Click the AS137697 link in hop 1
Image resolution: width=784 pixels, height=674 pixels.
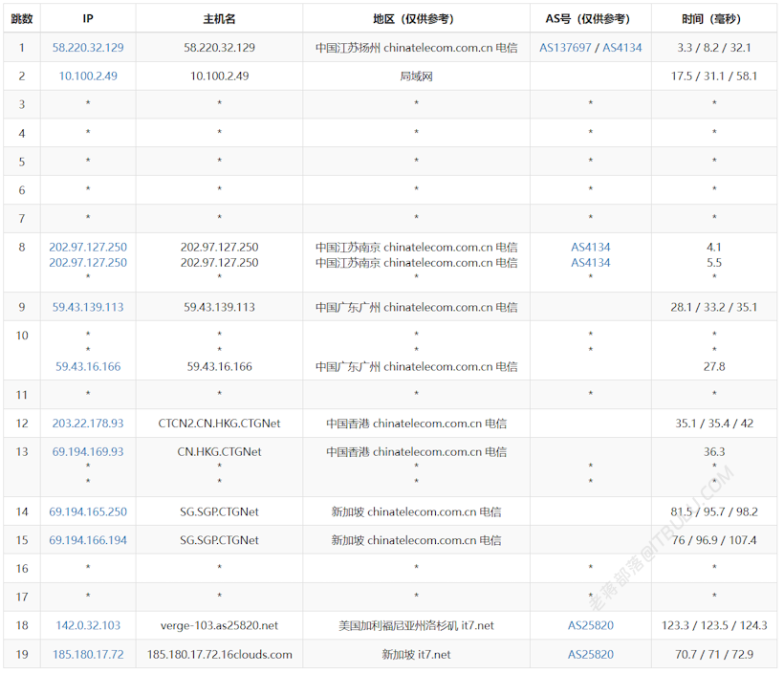(x=565, y=48)
